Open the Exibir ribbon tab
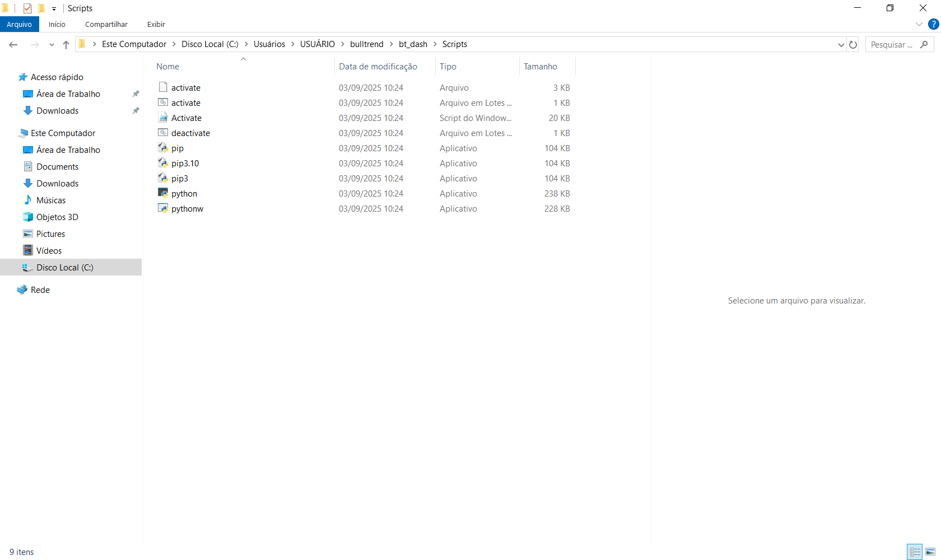941x560 pixels. (x=156, y=24)
